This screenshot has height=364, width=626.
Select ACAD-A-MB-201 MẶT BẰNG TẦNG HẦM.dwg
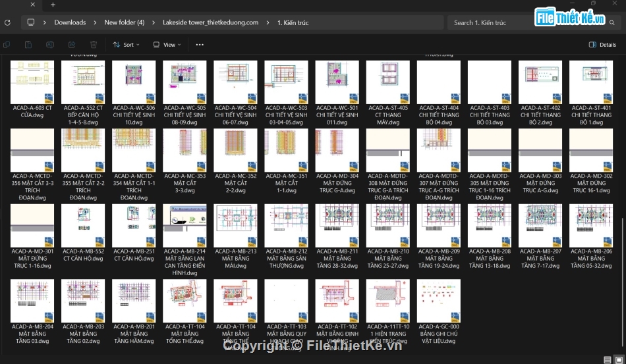click(134, 312)
